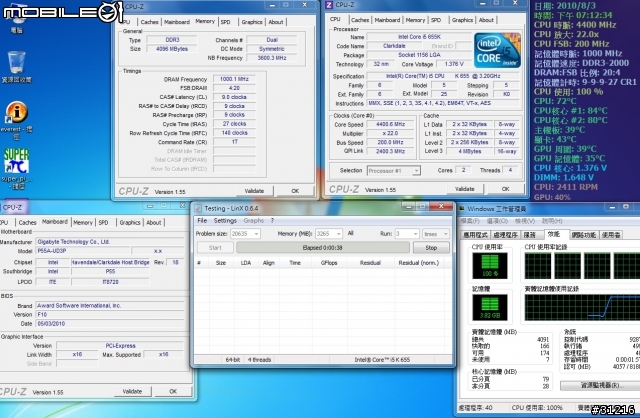Screen dimensions: 640x418
Task: Click the physical memory usage history graph
Action: pyautogui.click(x=582, y=307)
